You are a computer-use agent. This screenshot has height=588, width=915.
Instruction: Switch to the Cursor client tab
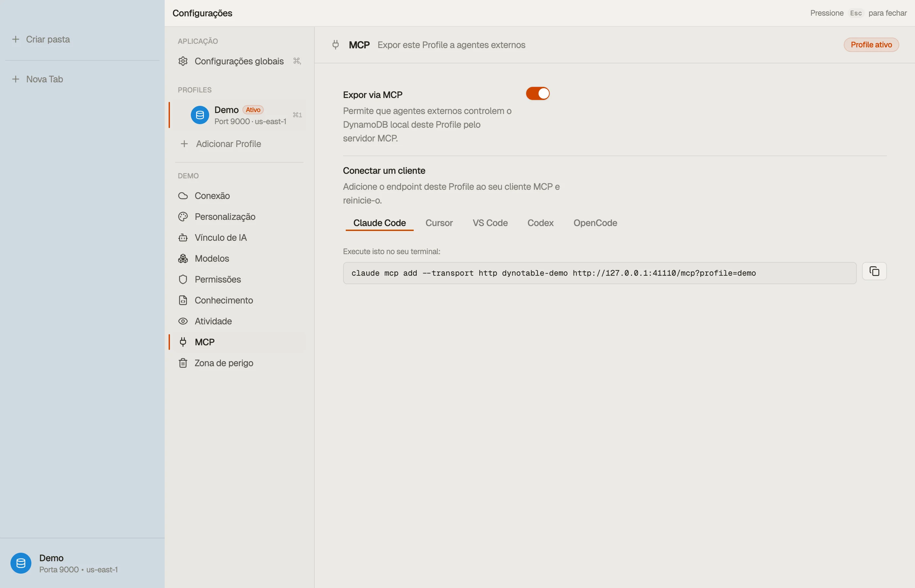click(439, 223)
